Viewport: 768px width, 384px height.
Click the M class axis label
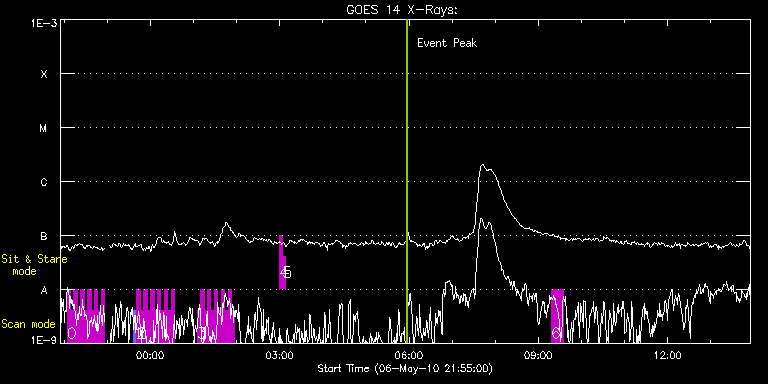coord(44,128)
